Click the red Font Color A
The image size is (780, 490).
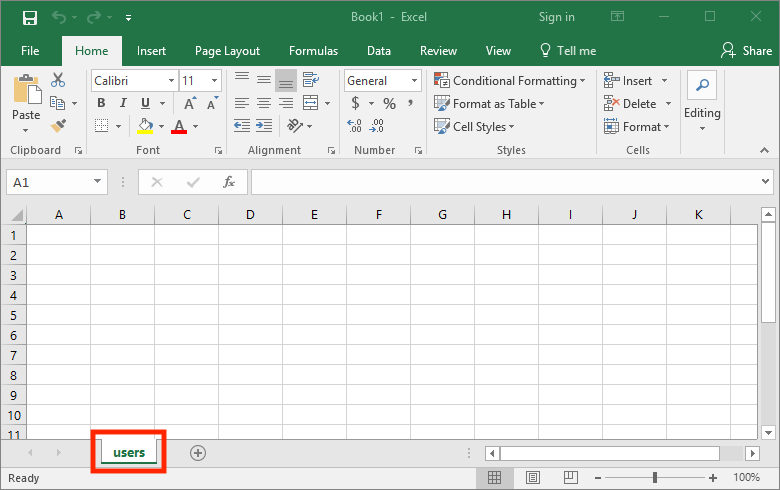click(x=179, y=126)
